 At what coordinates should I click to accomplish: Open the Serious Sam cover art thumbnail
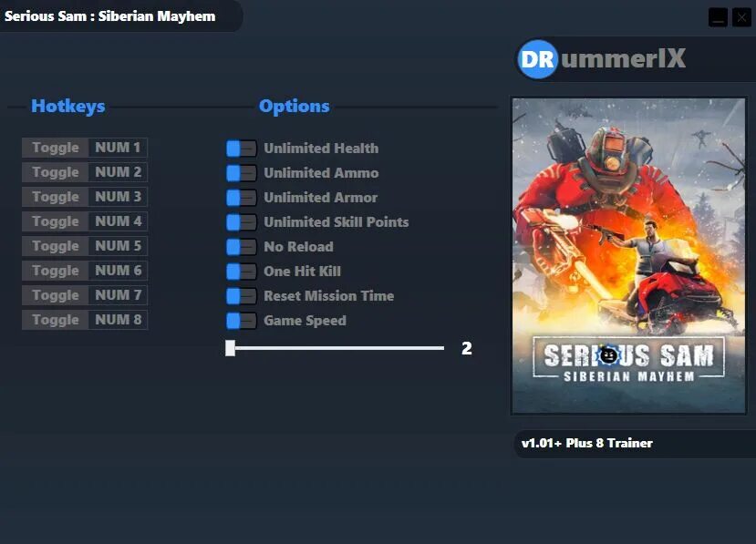(628, 256)
